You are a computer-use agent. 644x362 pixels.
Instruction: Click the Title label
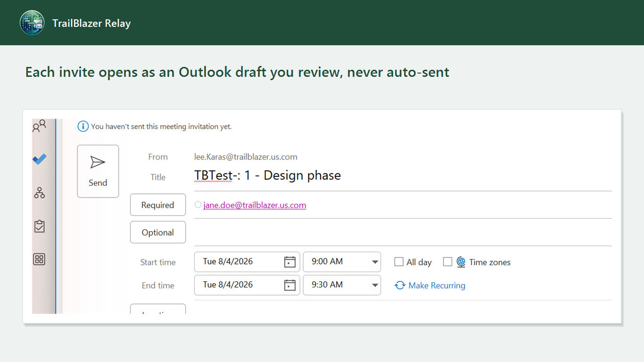(x=158, y=177)
